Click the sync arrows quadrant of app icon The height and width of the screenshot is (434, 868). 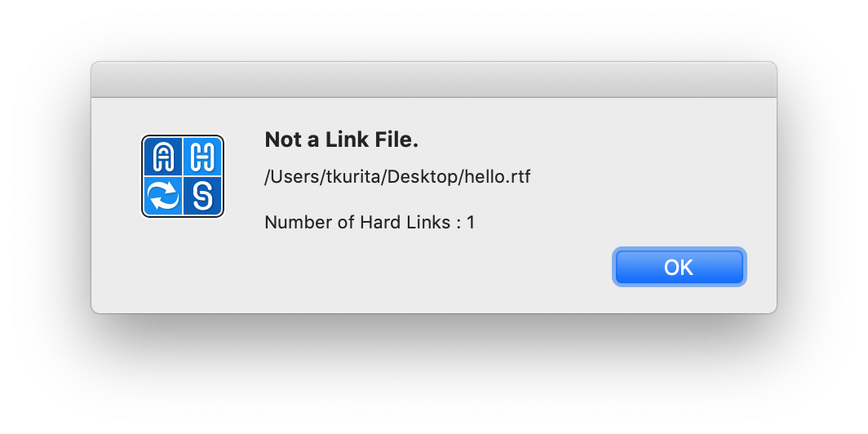pos(163,196)
